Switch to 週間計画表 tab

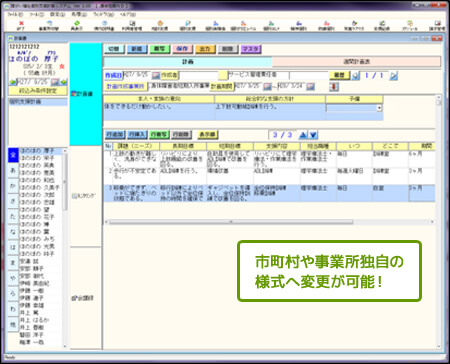(356, 62)
